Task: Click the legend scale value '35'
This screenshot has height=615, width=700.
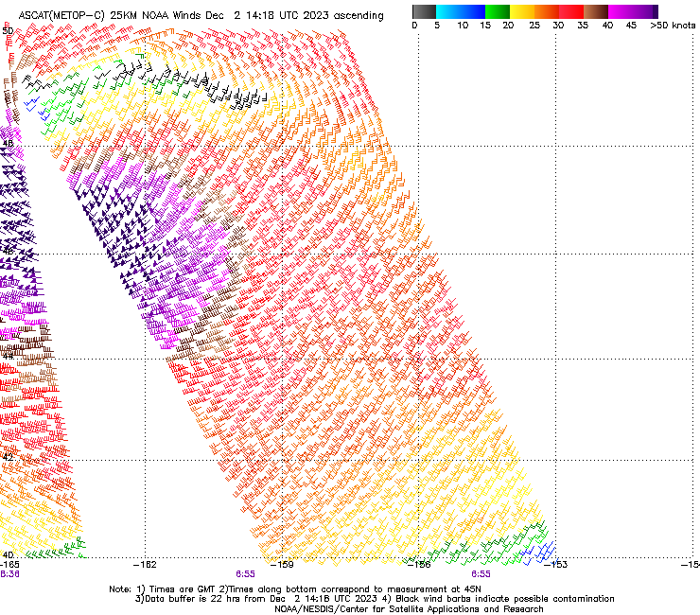Action: point(583,26)
